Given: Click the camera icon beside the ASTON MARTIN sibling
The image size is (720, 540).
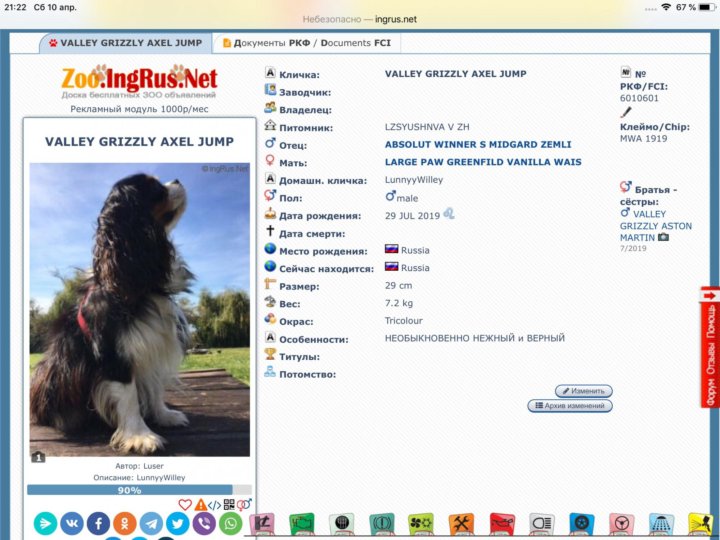Looking at the screenshot, I should click(663, 238).
